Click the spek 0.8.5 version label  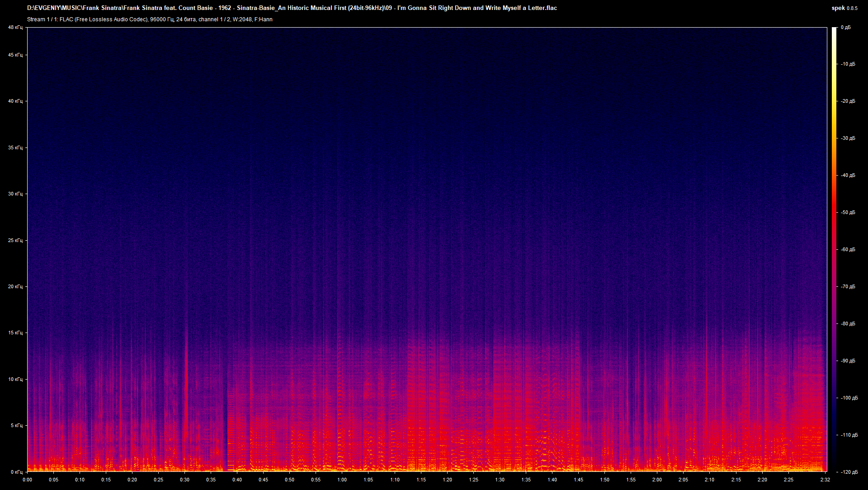[x=844, y=8]
